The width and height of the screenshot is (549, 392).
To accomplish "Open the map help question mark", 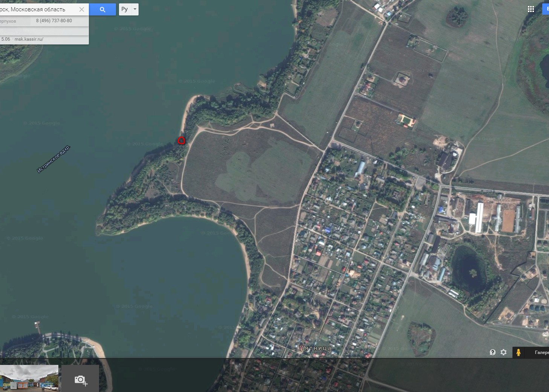I will pyautogui.click(x=492, y=352).
